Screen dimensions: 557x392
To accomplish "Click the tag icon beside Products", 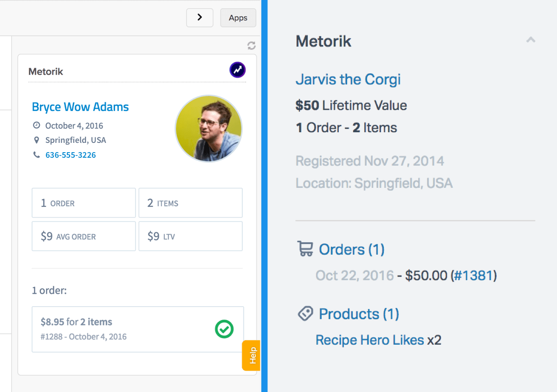I will (305, 314).
